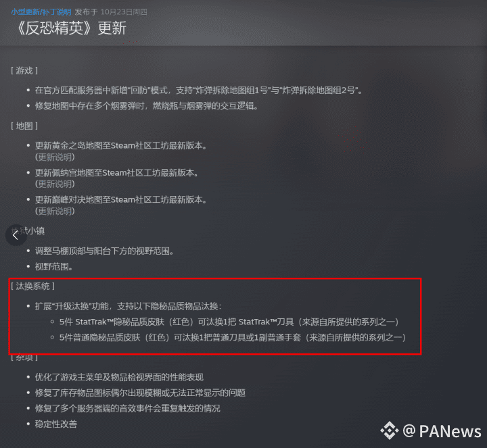Click the left chevron back arrow
Image resolution: width=487 pixels, height=448 pixels.
tap(16, 235)
